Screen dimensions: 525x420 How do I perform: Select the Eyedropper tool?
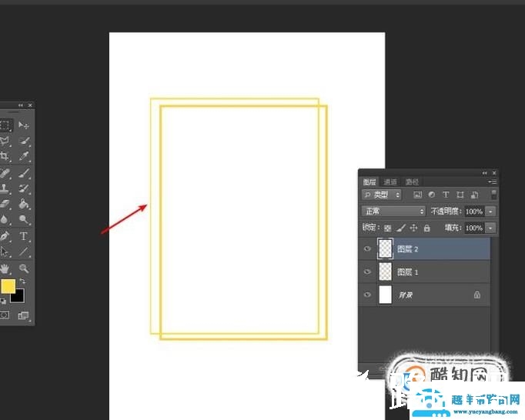tap(24, 156)
